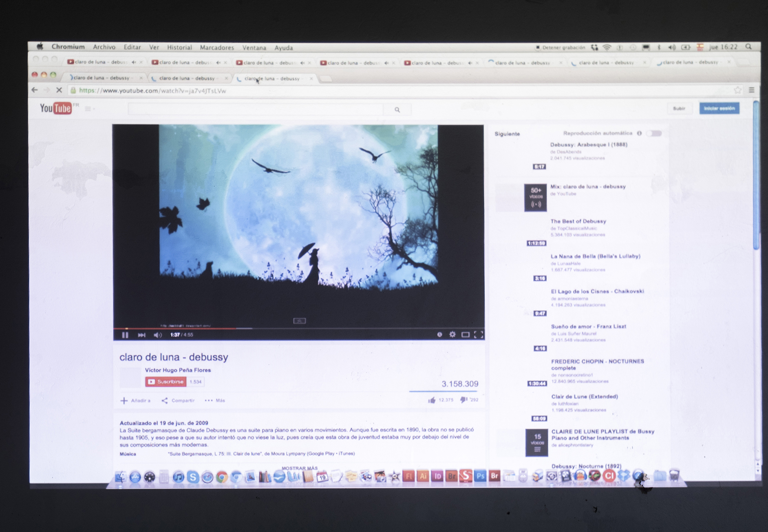
Task: Click Añadir a under the video
Action: click(x=136, y=401)
